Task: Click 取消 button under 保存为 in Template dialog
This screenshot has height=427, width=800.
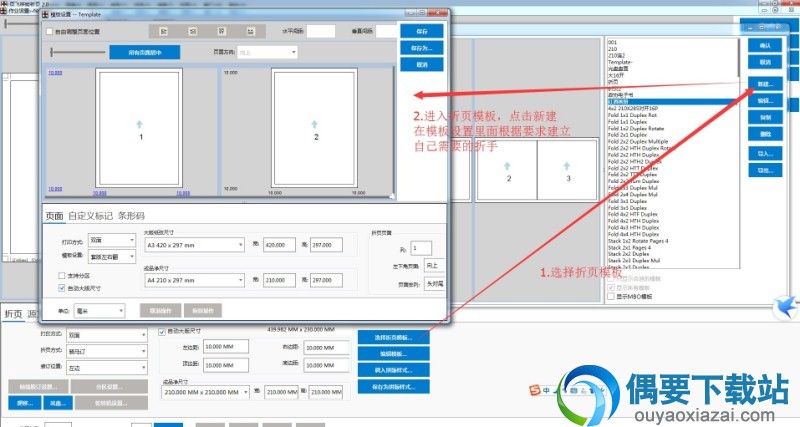Action: pos(422,65)
